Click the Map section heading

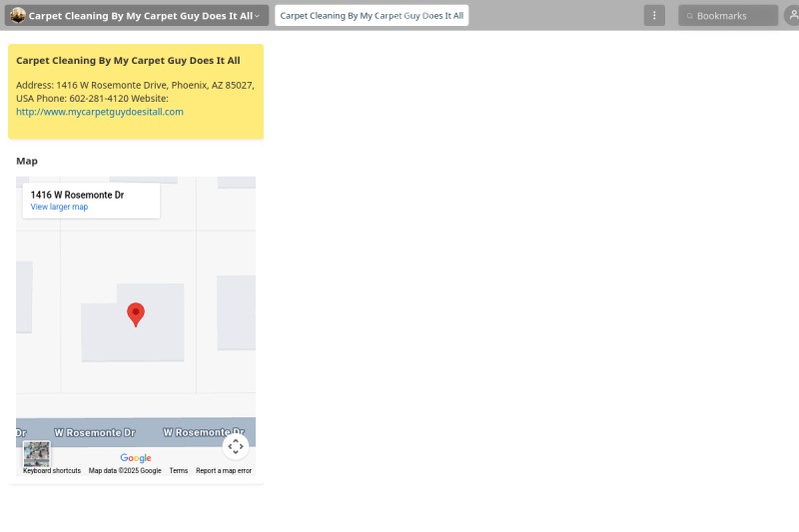[27, 161]
